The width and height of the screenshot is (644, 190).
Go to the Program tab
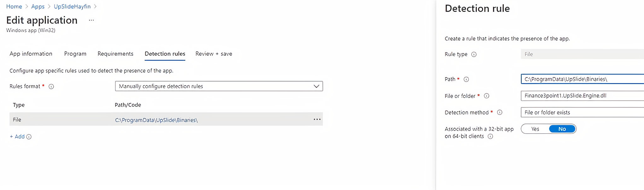75,54
